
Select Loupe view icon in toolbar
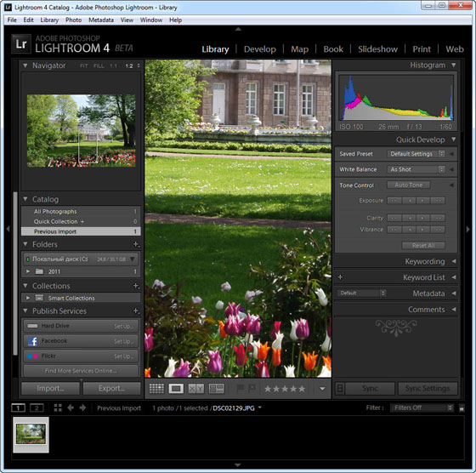coord(176,388)
